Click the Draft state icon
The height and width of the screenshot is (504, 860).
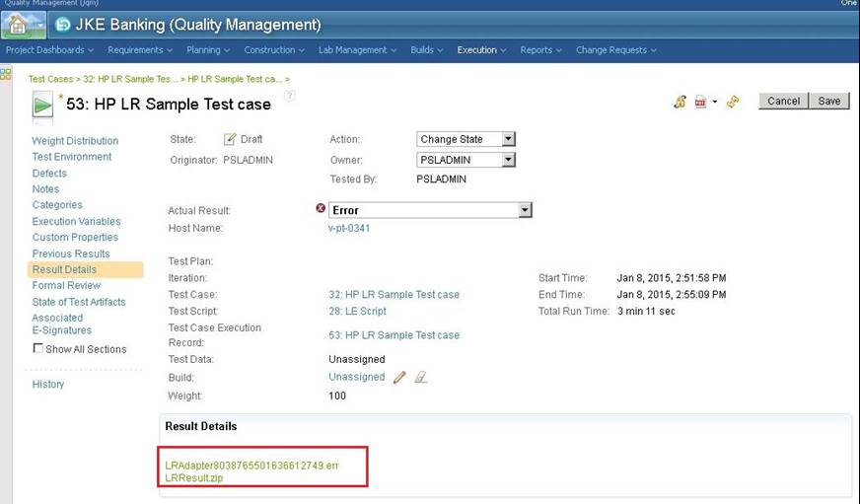[230, 139]
